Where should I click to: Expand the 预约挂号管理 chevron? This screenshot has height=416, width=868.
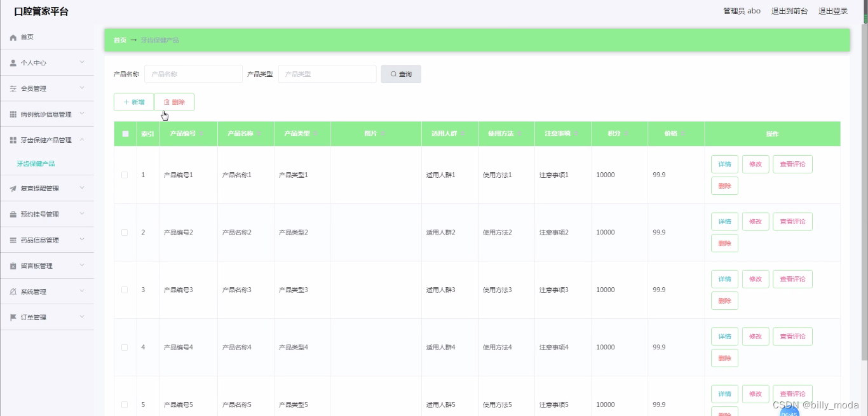[82, 214]
